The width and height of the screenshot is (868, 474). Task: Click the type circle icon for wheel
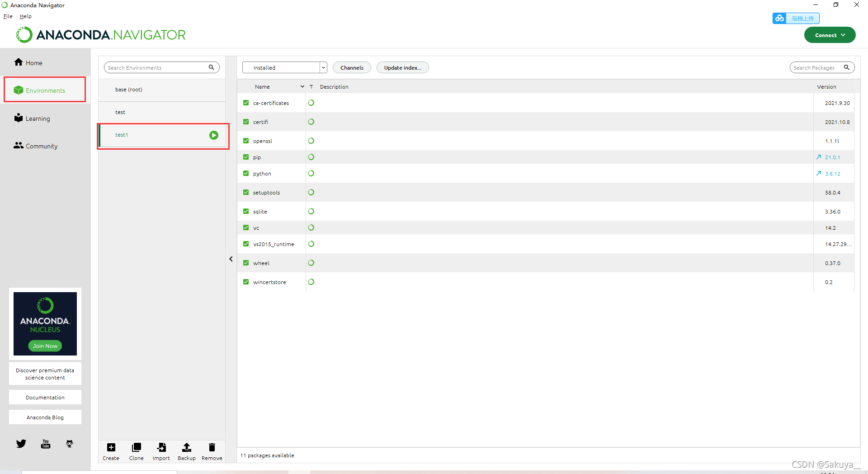tap(311, 263)
